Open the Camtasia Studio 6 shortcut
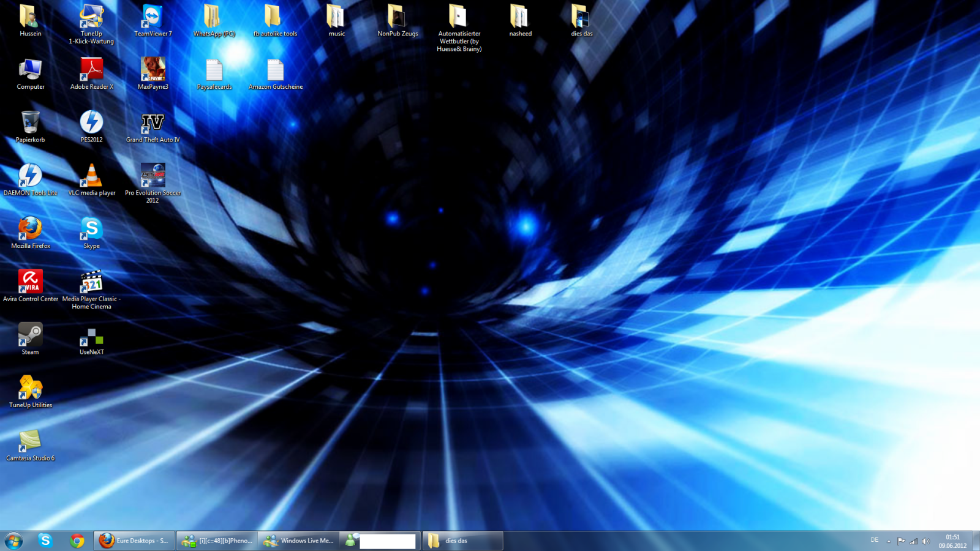 pyautogui.click(x=30, y=441)
